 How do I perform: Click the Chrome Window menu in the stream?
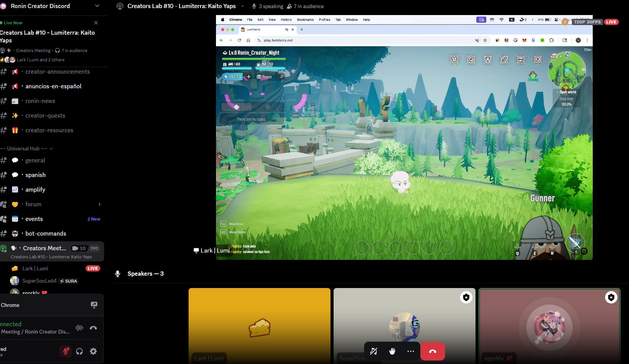point(352,20)
